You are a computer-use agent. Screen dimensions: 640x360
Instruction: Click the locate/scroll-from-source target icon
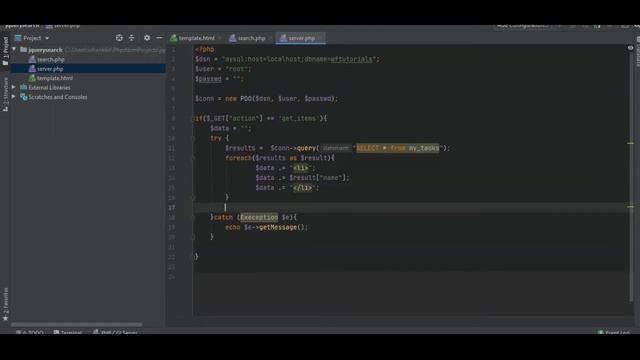click(119, 38)
